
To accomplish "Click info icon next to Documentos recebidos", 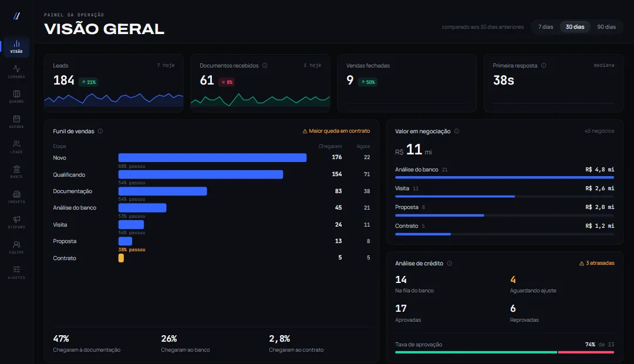I will pos(265,66).
